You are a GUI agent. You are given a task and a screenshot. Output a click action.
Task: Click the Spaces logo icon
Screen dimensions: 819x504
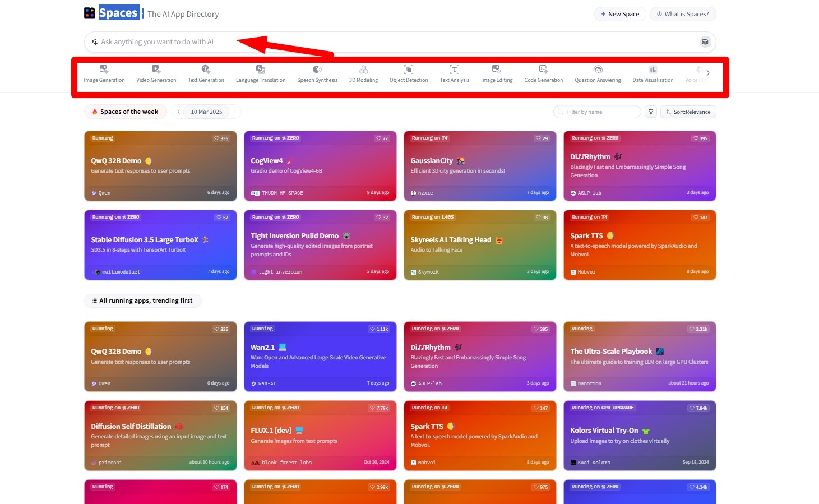click(90, 13)
